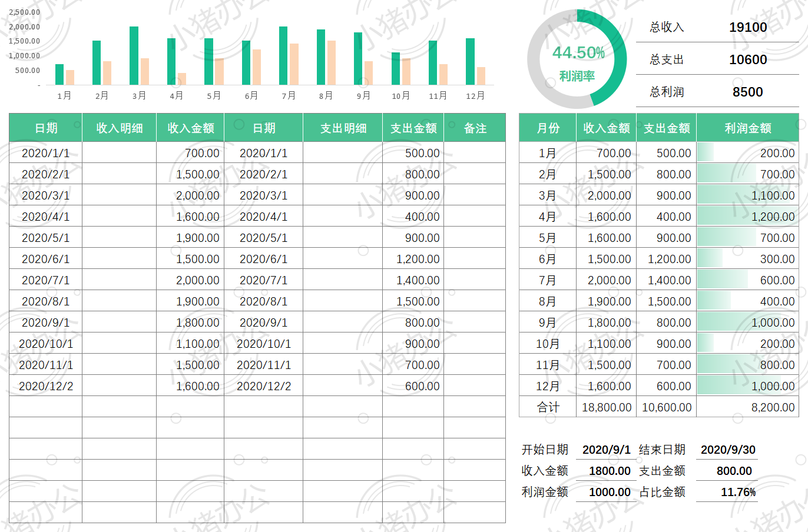
Task: Click the 收入明细 column header
Action: 120,128
